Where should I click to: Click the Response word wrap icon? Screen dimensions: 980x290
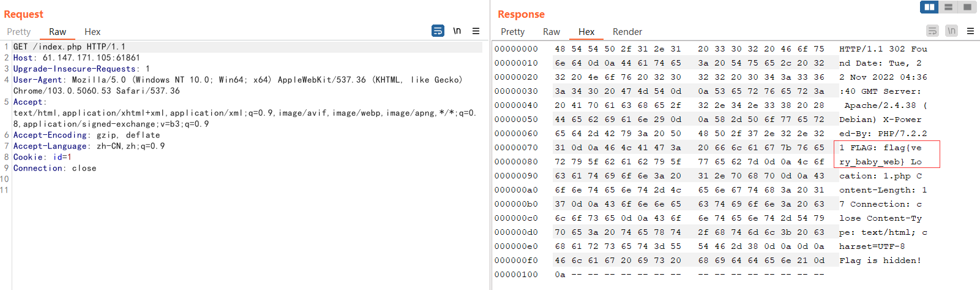(x=932, y=31)
